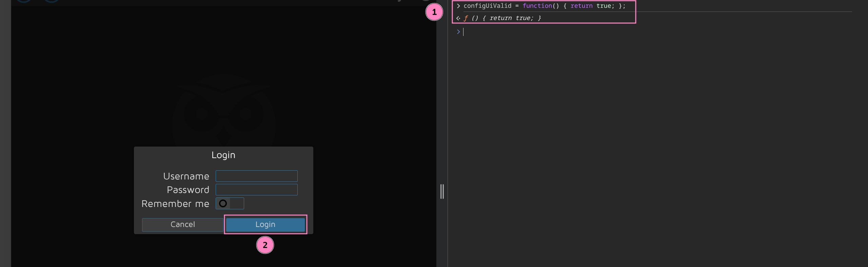Click the Remember me label
The height and width of the screenshot is (267, 868).
(175, 204)
